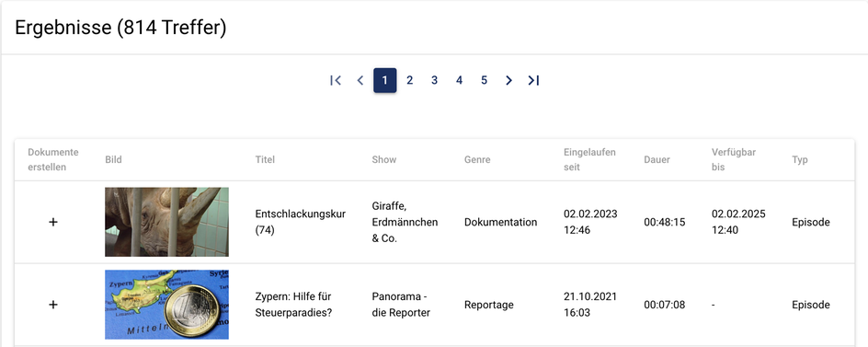The height and width of the screenshot is (347, 868).
Task: Click Episode type in Zypern row
Action: click(810, 305)
